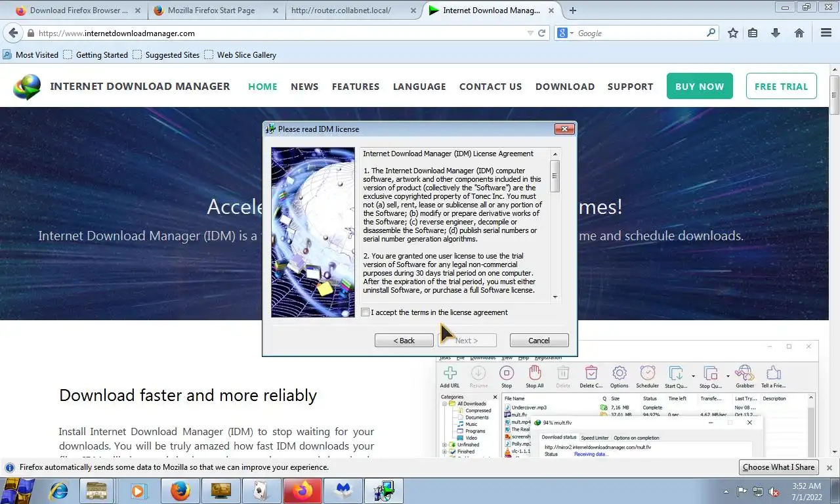
Task: Open the Windows Start menu
Action: point(18,490)
